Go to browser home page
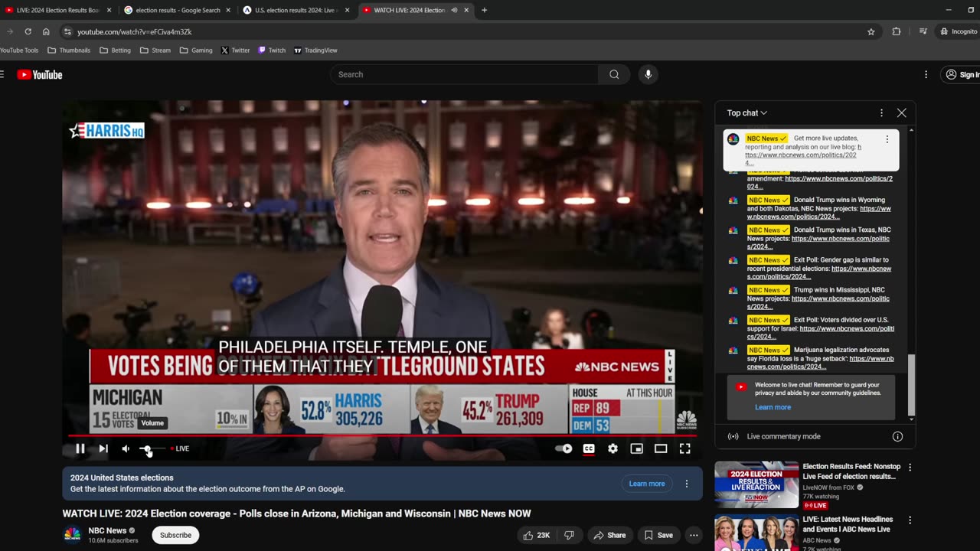Screen dimensions: 980x551 tap(46, 31)
